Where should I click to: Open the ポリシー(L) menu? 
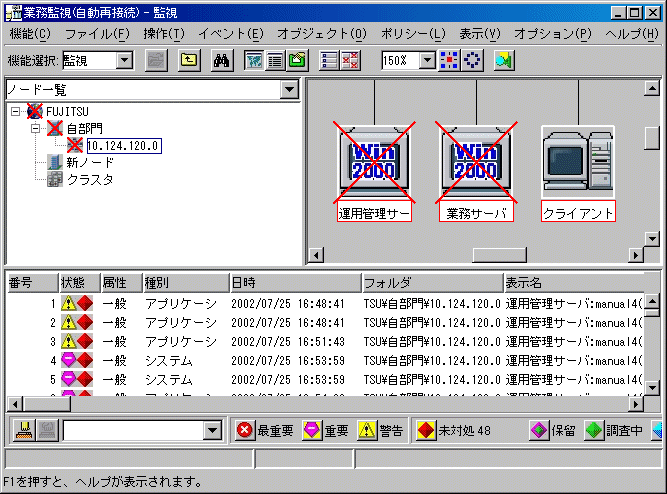tap(413, 34)
